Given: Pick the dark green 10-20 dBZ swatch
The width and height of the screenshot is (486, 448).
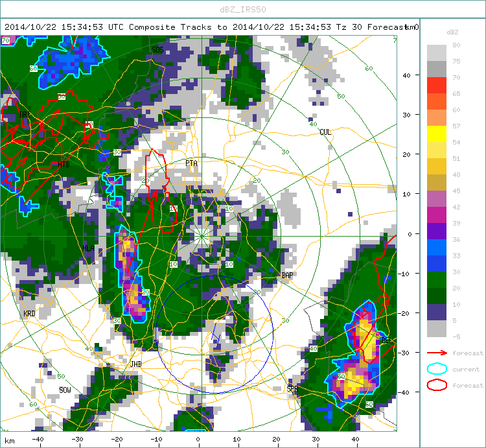Looking at the screenshot, I should 436,296.
